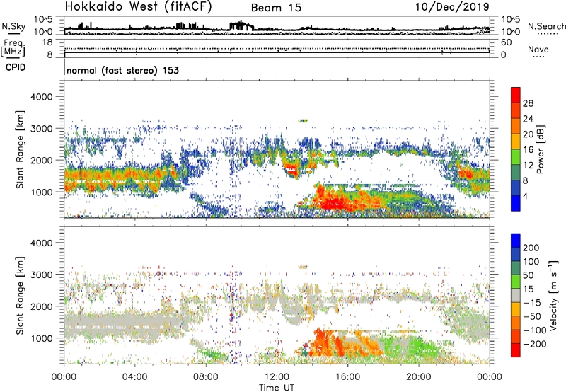Screen dimensions: 566x392
Task: Click the "200" Velocity colorbar tick label
Action: tap(531, 248)
